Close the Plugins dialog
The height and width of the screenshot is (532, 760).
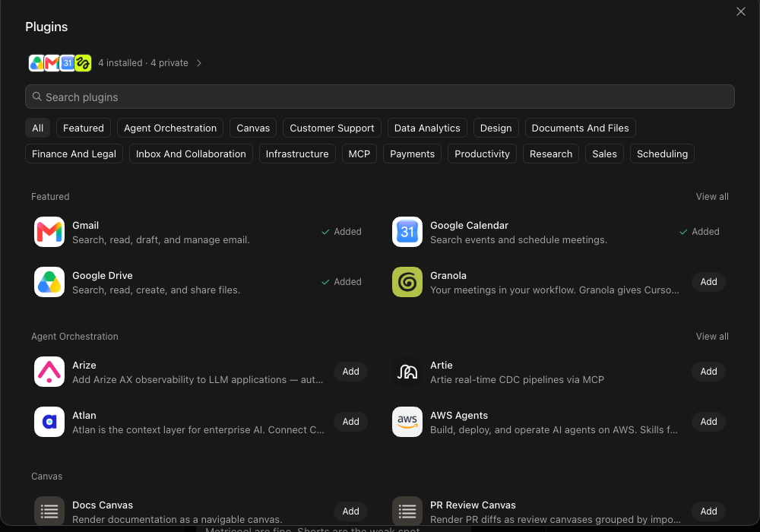740,11
